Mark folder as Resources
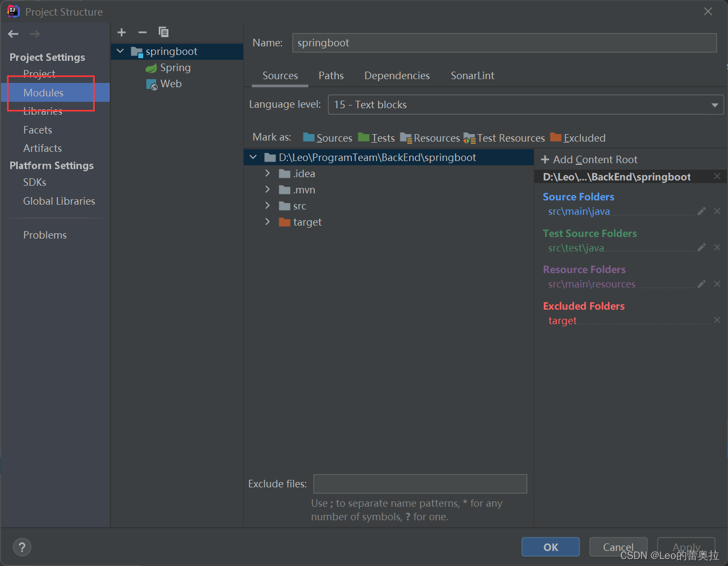The width and height of the screenshot is (728, 566). [x=430, y=138]
